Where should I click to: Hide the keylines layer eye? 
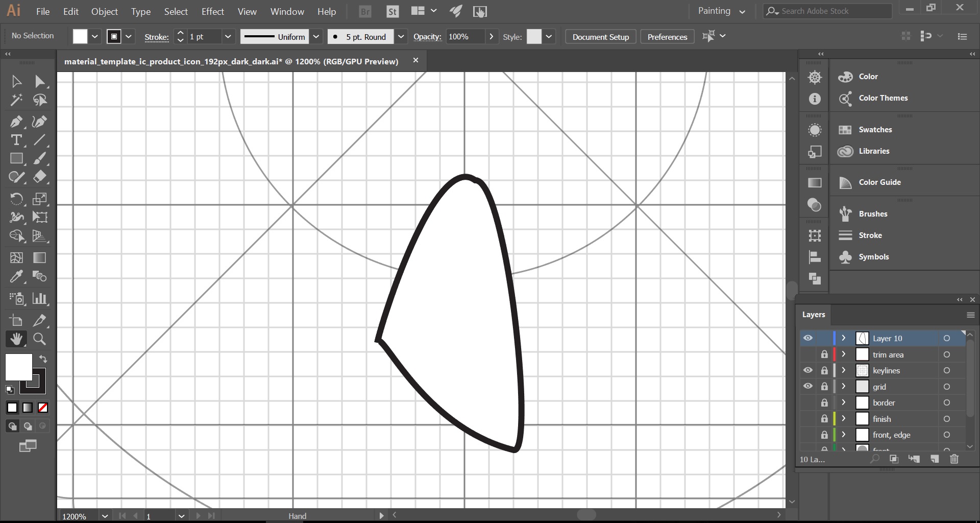tap(808, 370)
